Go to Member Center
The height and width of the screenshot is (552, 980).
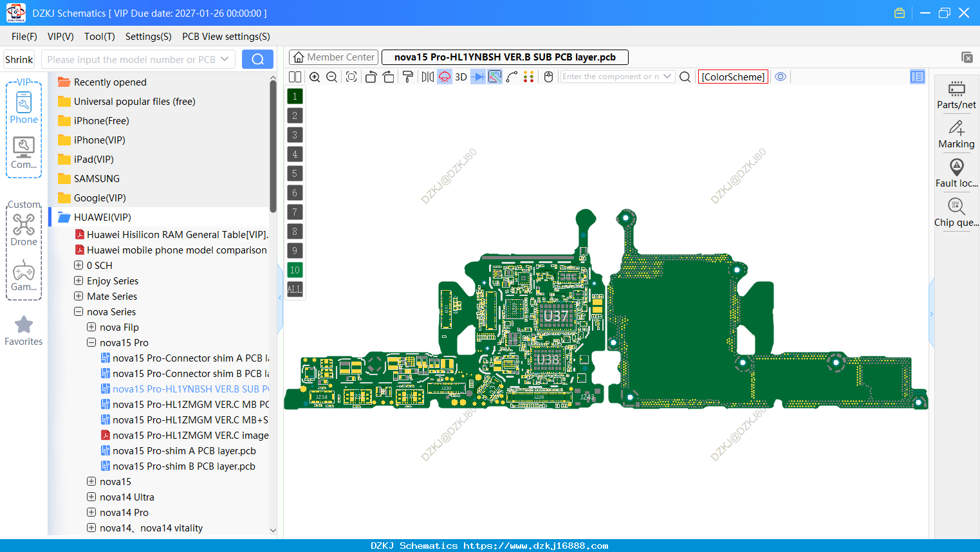[x=333, y=57]
